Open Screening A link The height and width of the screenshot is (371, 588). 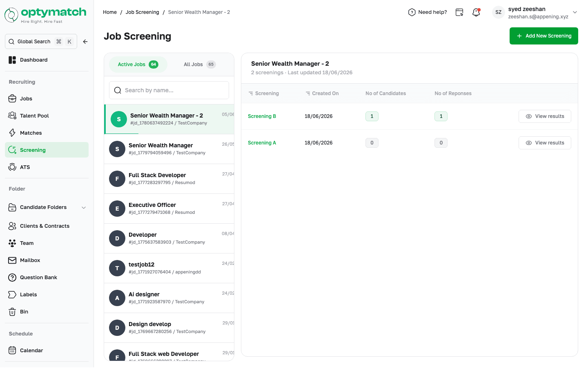[x=262, y=143]
